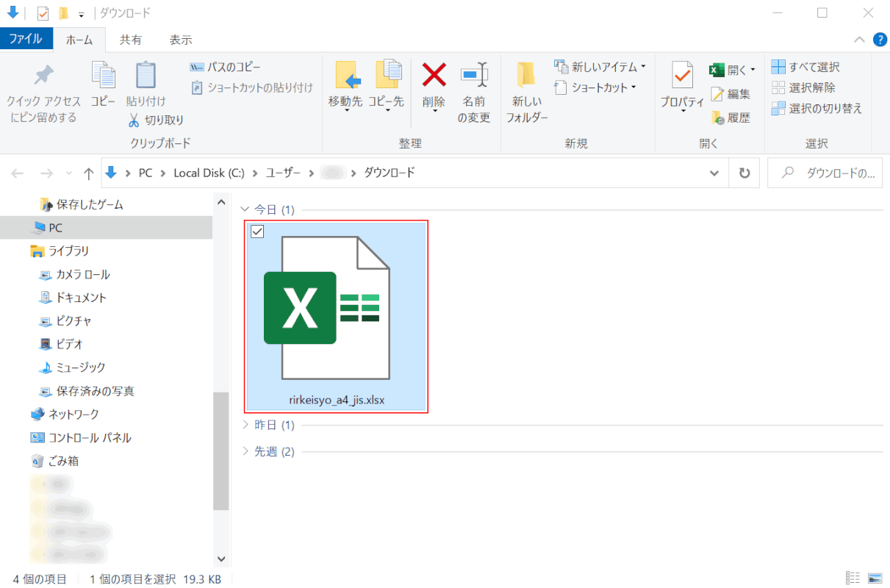Open the Properties (プロパティ) icon
This screenshot has width=890, height=588.
682,75
